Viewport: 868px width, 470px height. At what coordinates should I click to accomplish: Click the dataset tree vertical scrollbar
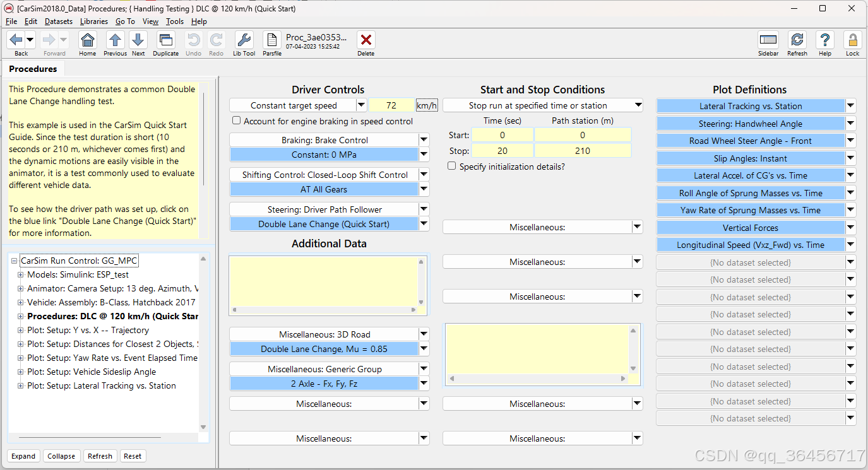click(x=203, y=344)
